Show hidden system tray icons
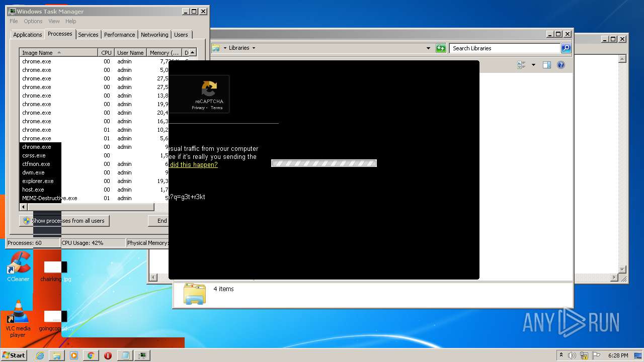Viewport: 644px width, 362px height. pos(561,355)
